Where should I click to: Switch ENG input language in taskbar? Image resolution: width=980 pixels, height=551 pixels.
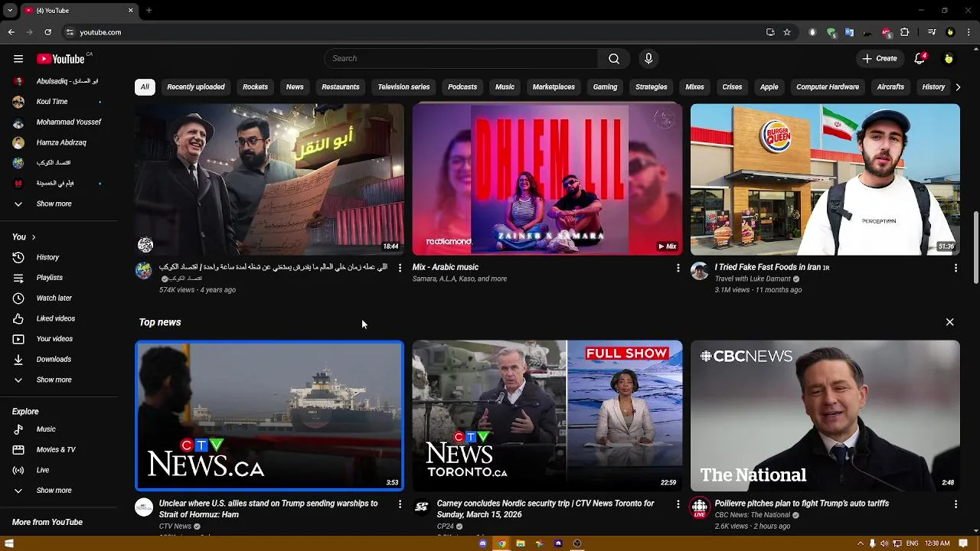coord(913,543)
